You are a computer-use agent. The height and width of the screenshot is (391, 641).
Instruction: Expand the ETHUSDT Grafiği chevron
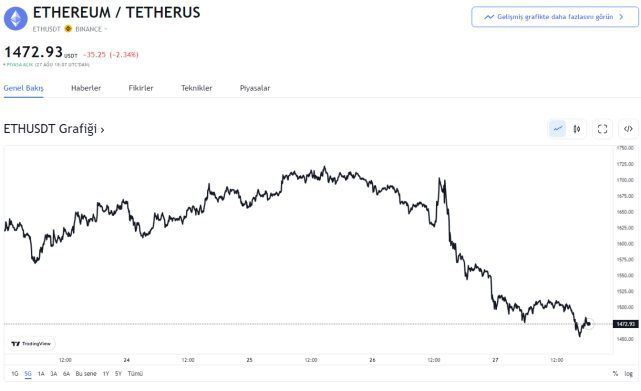pos(102,130)
